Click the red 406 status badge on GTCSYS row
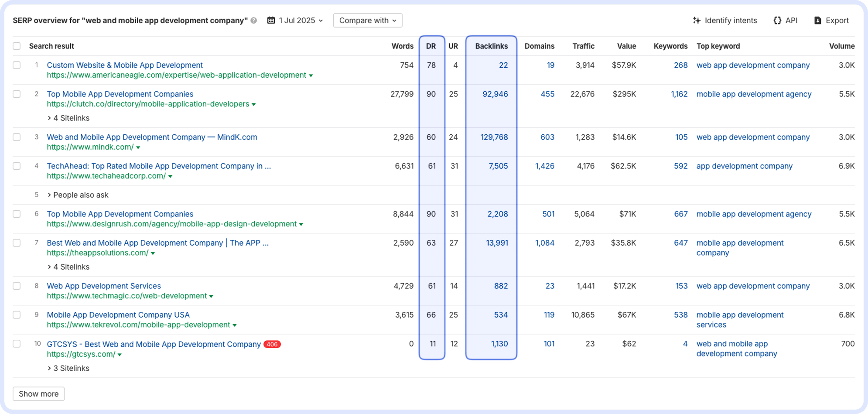This screenshot has width=868, height=414. pyautogui.click(x=272, y=344)
